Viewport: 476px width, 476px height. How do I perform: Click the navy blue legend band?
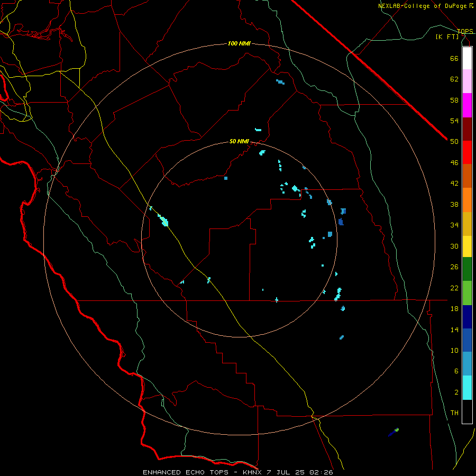click(x=467, y=317)
